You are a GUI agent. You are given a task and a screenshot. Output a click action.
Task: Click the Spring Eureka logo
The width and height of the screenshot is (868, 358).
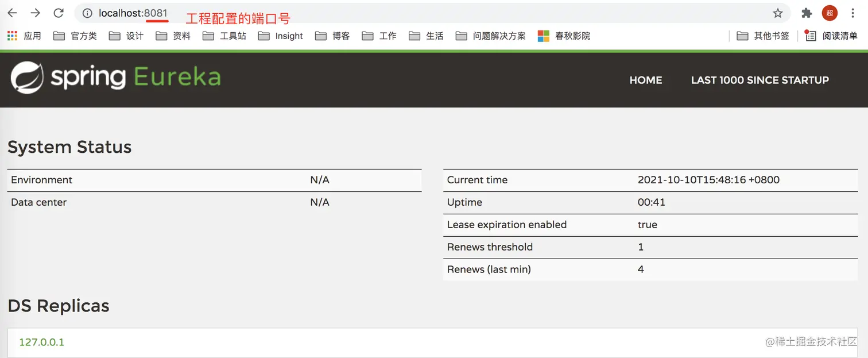click(115, 78)
